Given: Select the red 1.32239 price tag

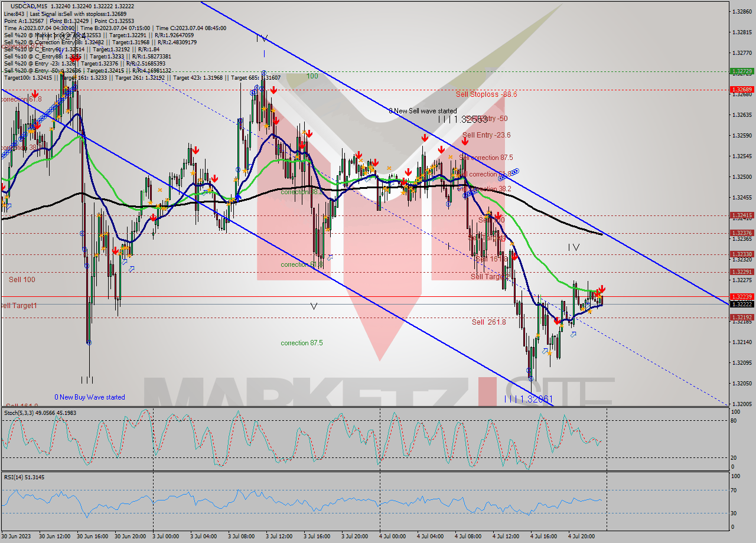Looking at the screenshot, I should [741, 296].
